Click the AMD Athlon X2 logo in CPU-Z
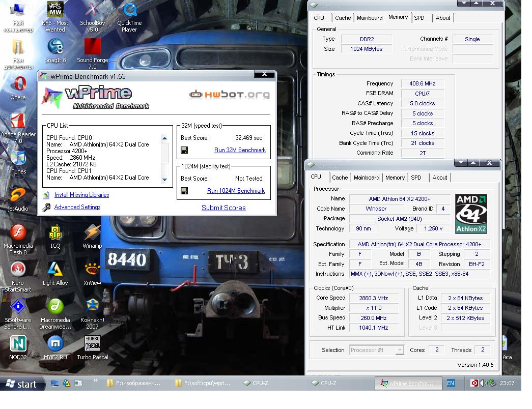This screenshot has height=409, width=532. 471,214
